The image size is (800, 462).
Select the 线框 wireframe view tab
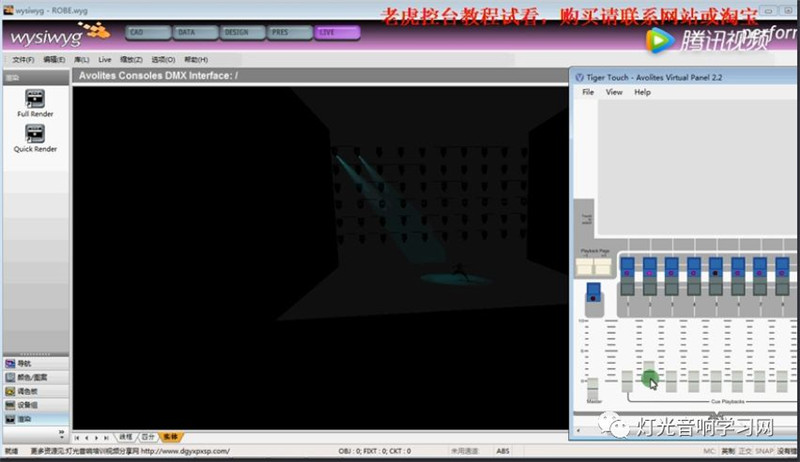tap(126, 437)
